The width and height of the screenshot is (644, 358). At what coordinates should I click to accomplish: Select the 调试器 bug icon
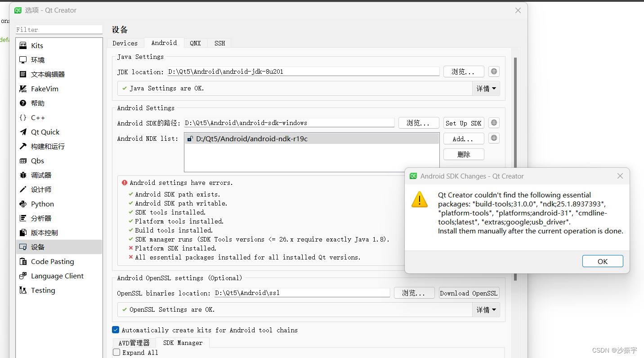pos(23,175)
